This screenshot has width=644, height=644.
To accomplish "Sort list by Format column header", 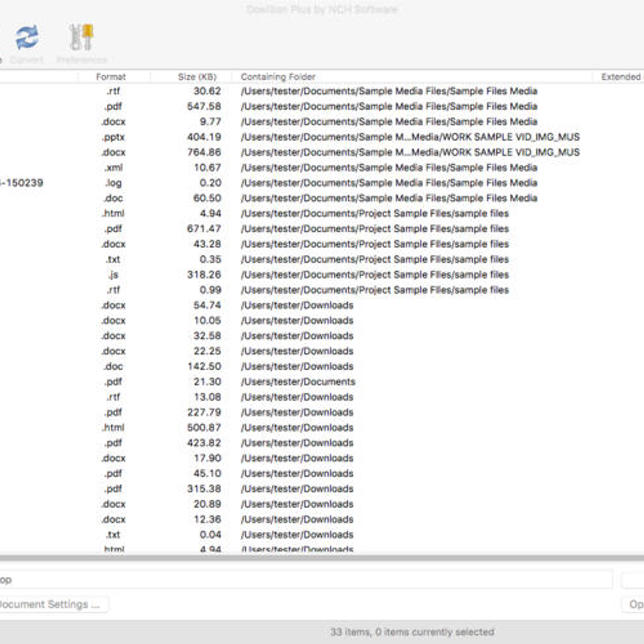I will (111, 77).
